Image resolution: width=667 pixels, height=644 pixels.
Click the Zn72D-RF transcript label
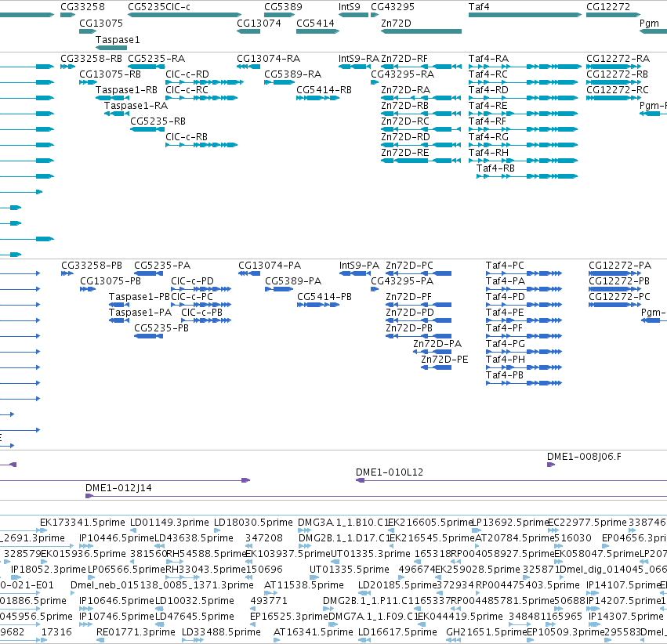coord(404,58)
